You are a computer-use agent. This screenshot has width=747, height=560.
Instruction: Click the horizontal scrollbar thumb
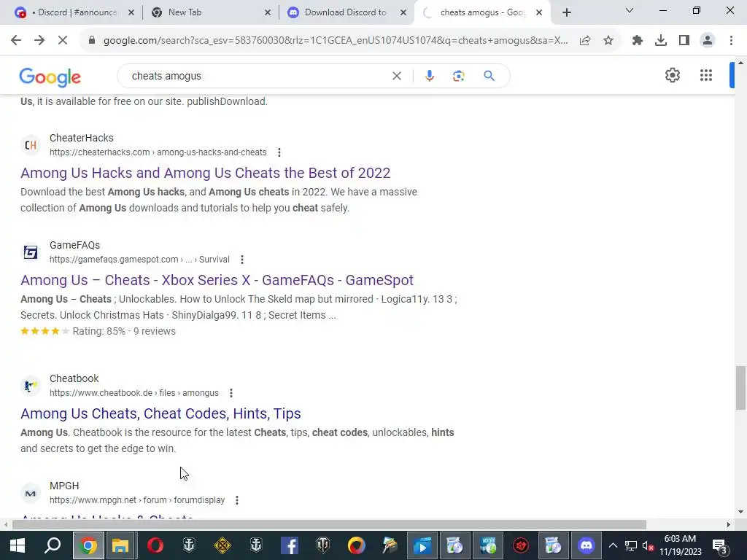coord(329,525)
